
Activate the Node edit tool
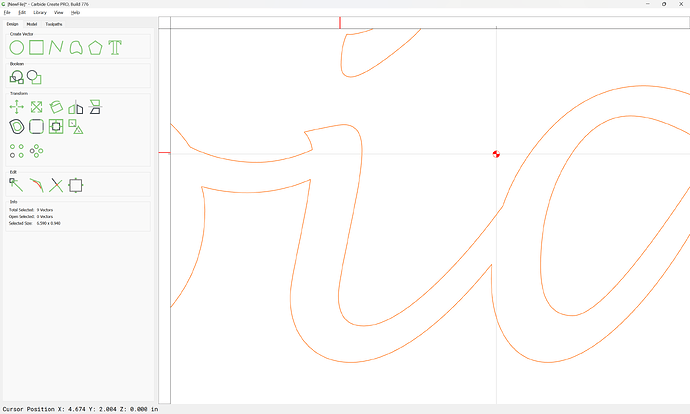pyautogui.click(x=17, y=184)
